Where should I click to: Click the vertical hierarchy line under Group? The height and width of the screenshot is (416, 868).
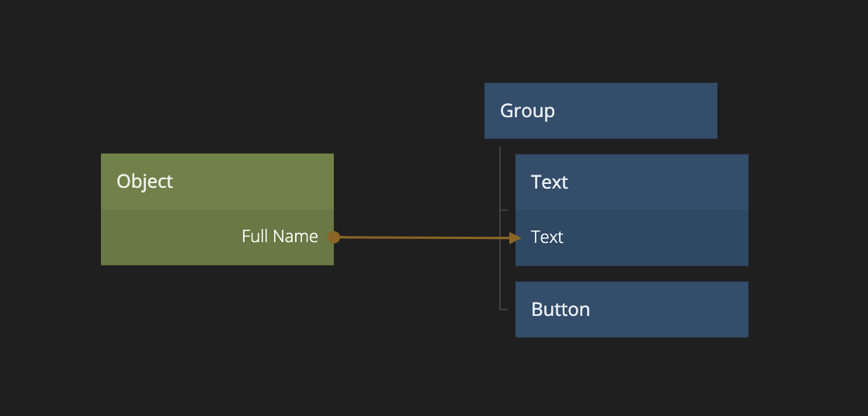[500, 256]
